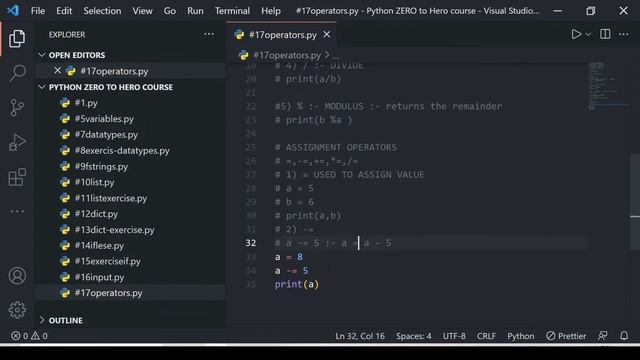Image resolution: width=640 pixels, height=360 pixels.
Task: Click the editor minimap preview
Action: [608, 87]
